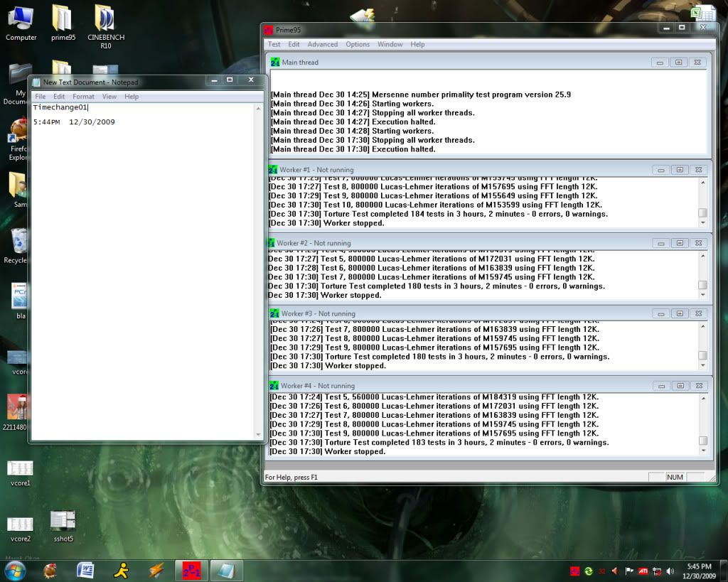Image resolution: width=728 pixels, height=582 pixels.
Task: Launch Microsoft Word from the taskbar
Action: (x=85, y=571)
